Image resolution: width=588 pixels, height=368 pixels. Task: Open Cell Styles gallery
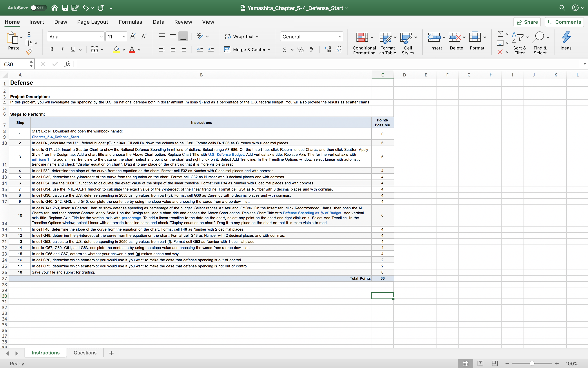pos(408,43)
